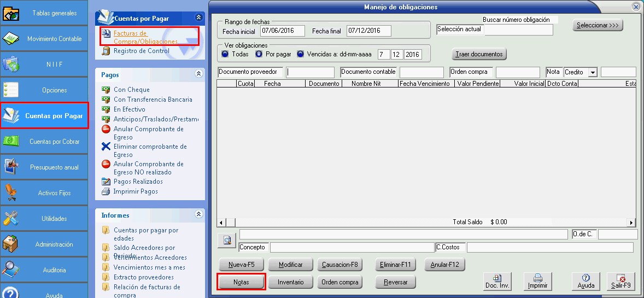Click the grid's horizontal scrollbar right arrow

(x=631, y=223)
